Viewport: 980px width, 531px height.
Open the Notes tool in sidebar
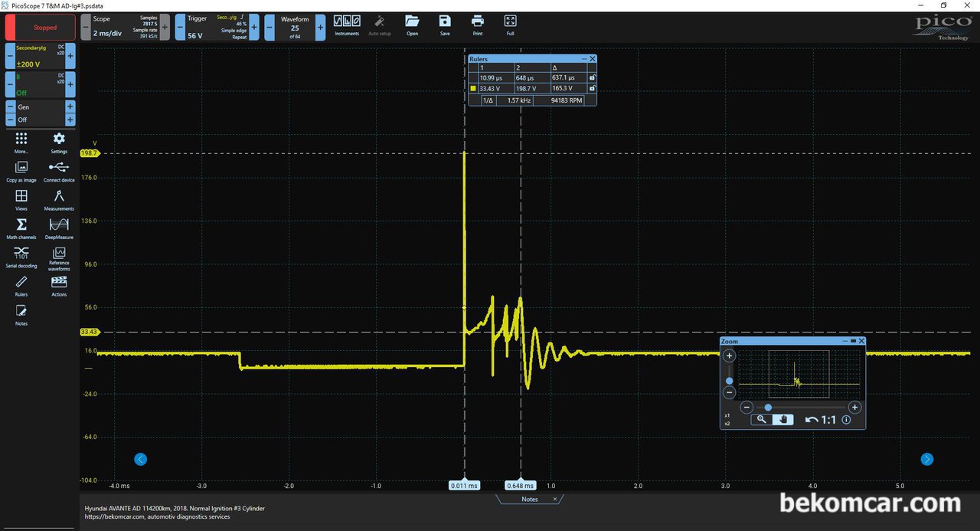[x=21, y=314]
